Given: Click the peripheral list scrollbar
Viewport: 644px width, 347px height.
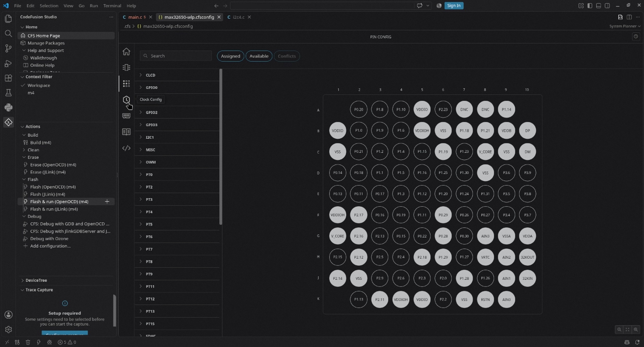Looking at the screenshot, I should (x=221, y=147).
